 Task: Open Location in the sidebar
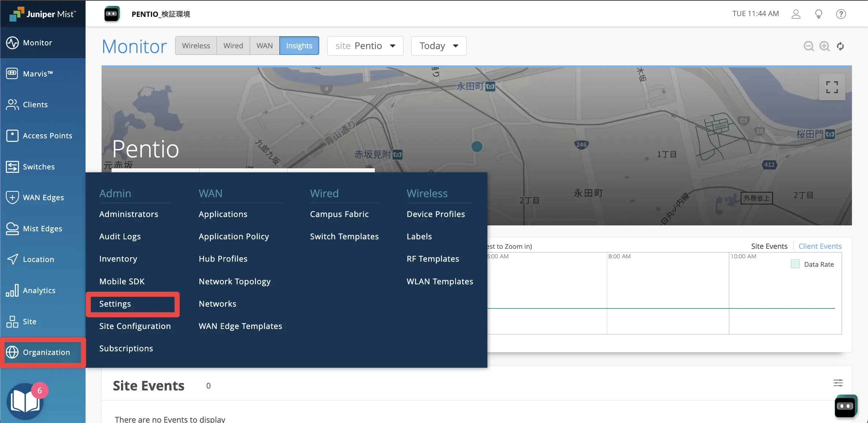(x=43, y=259)
